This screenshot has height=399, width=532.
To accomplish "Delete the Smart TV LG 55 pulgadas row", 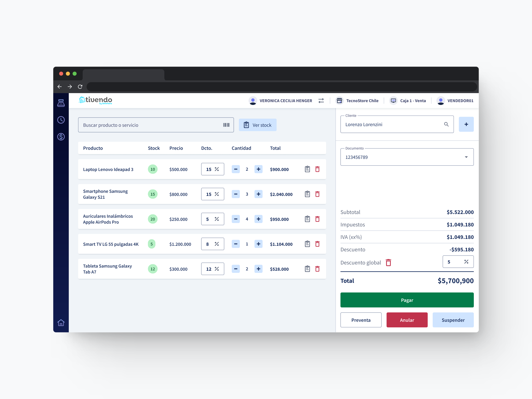I will 318,244.
